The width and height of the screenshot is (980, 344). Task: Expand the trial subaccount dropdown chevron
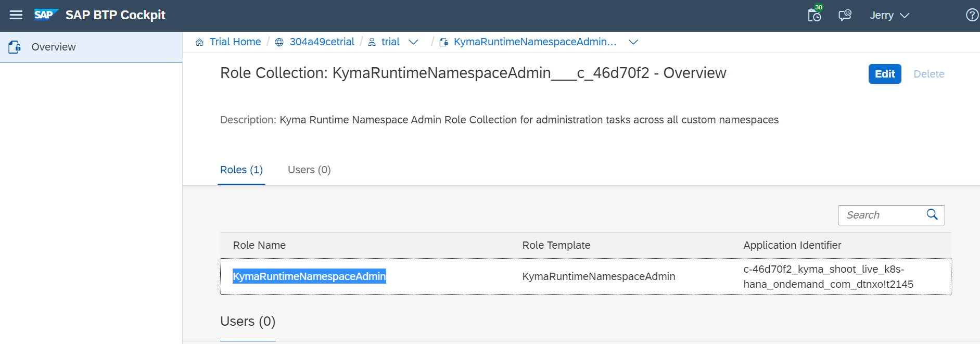point(413,42)
